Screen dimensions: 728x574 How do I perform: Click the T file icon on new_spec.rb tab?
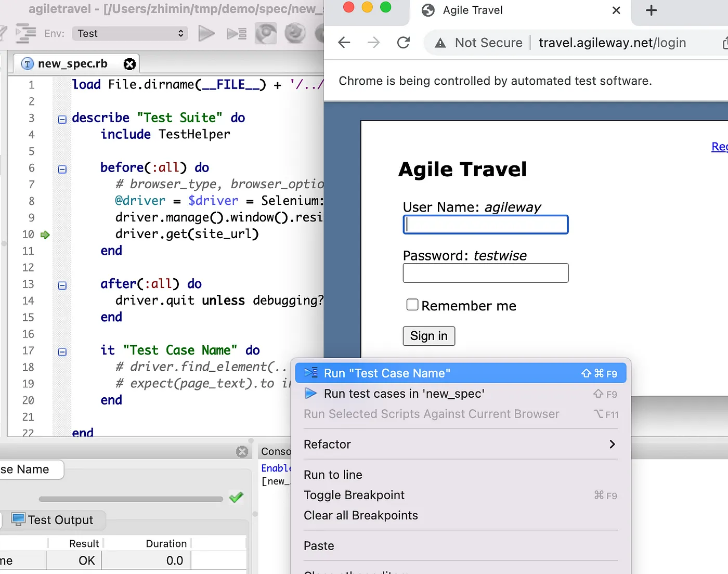[27, 64]
